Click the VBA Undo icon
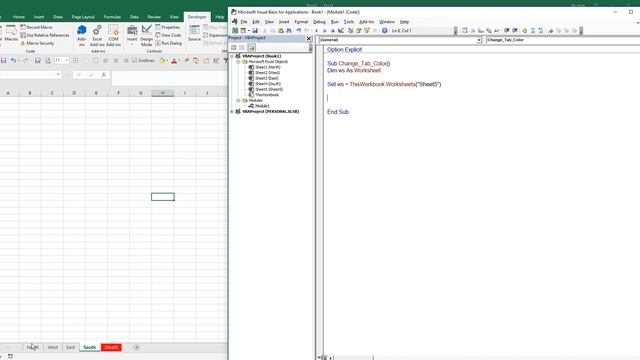 click(299, 31)
